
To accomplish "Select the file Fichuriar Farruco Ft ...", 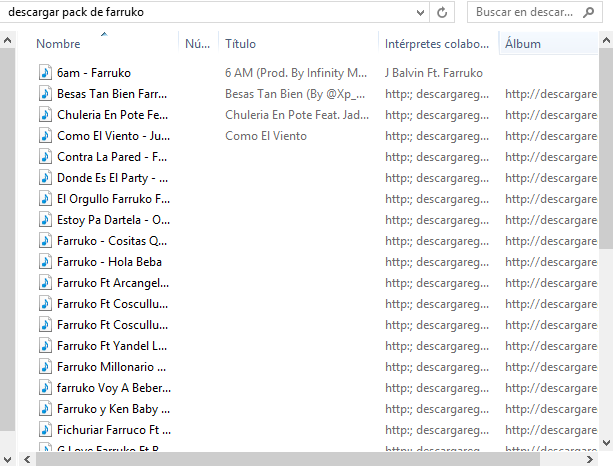I will coord(114,430).
